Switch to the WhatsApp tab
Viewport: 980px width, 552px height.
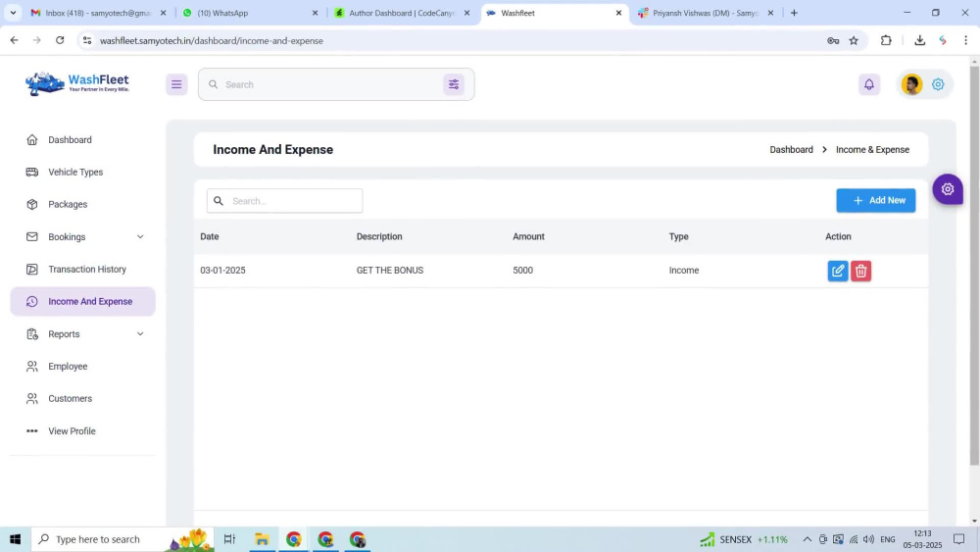click(x=249, y=13)
